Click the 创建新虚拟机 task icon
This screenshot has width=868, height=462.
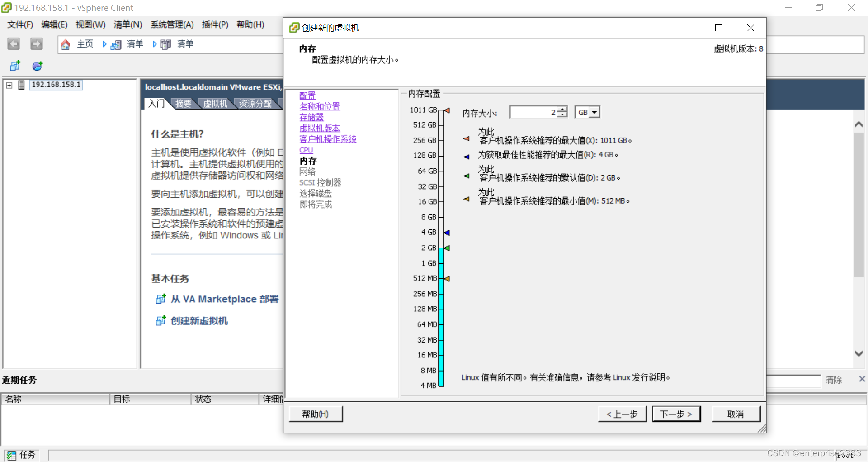point(160,321)
